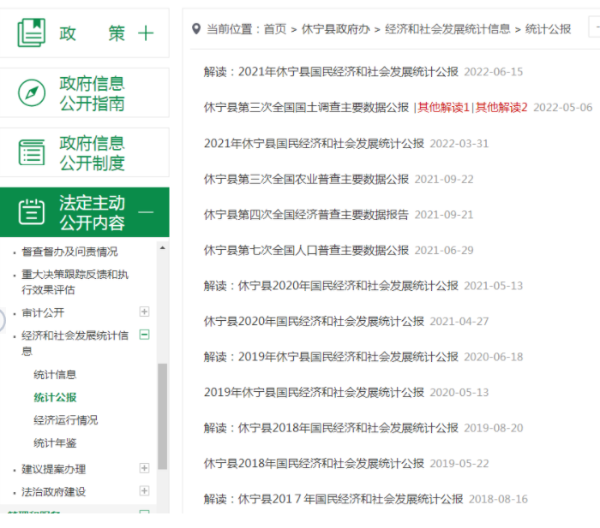The height and width of the screenshot is (528, 600).
Task: Open 2021年休宁县国民经济和社会发展统计公报 dated 2022-03-31
Action: (313, 143)
